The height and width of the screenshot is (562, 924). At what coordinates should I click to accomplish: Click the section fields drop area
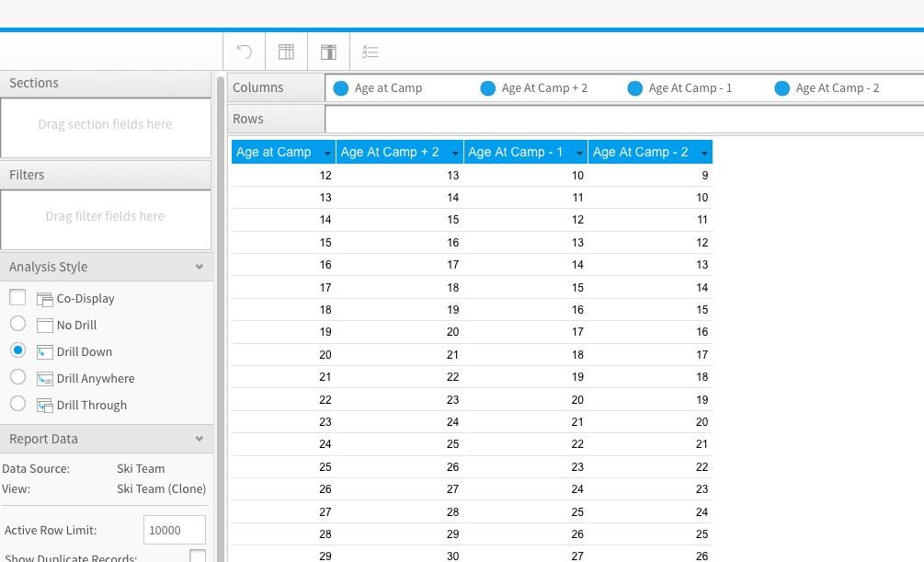106,128
